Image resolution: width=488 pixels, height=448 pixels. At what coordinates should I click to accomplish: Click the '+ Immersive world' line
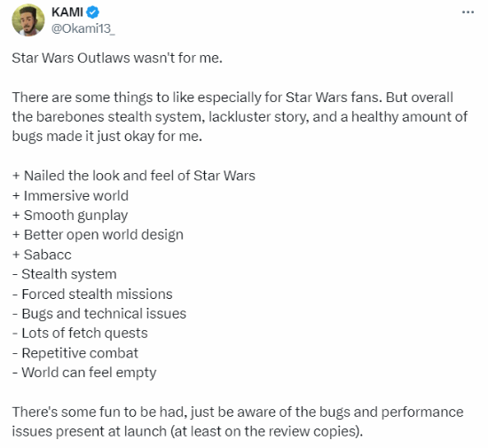[x=70, y=196]
